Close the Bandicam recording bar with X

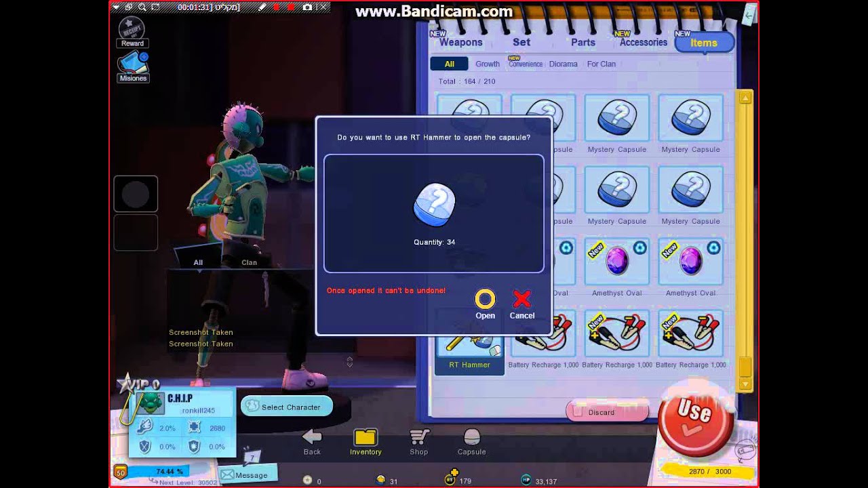322,7
